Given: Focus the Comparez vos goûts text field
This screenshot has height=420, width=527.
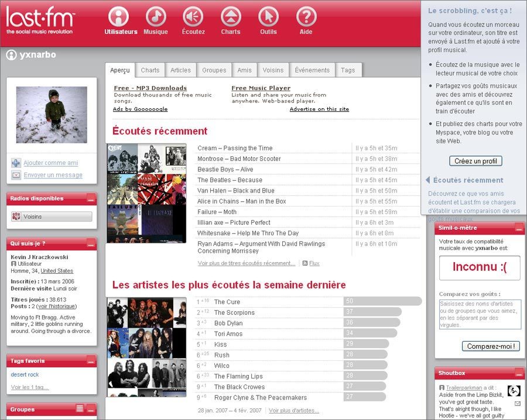Looking at the screenshot, I should (480, 315).
